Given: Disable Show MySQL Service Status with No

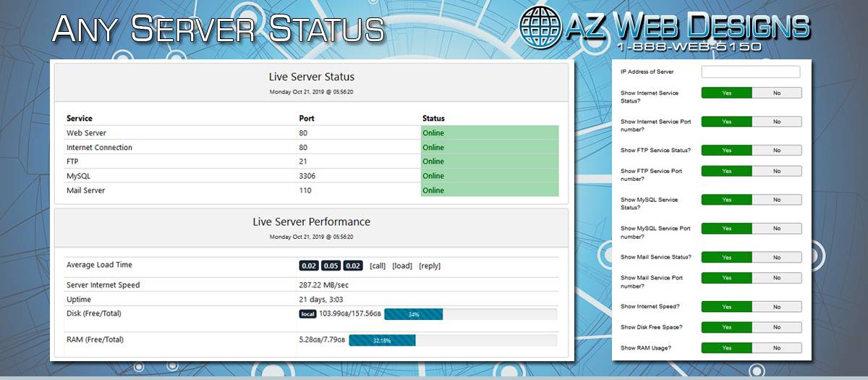Looking at the screenshot, I should 776,200.
